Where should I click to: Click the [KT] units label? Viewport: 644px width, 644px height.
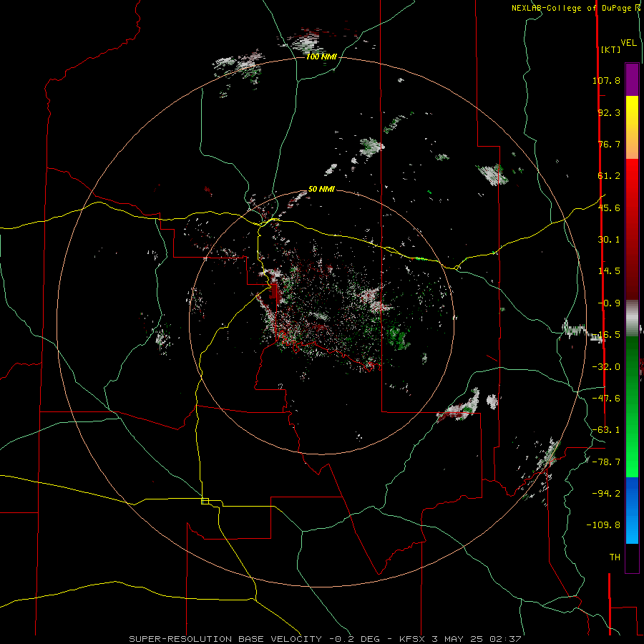(x=610, y=49)
